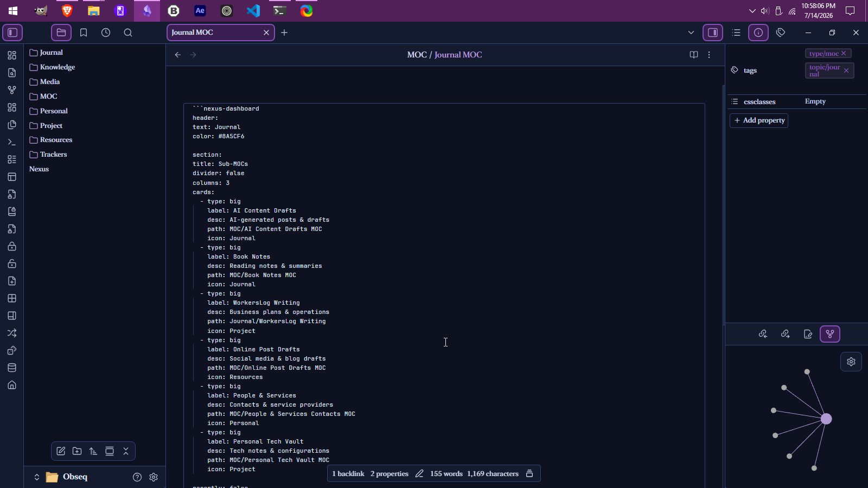Screen dimensions: 868x488
Task: Open the Nexus note in file list
Action: click(39, 169)
